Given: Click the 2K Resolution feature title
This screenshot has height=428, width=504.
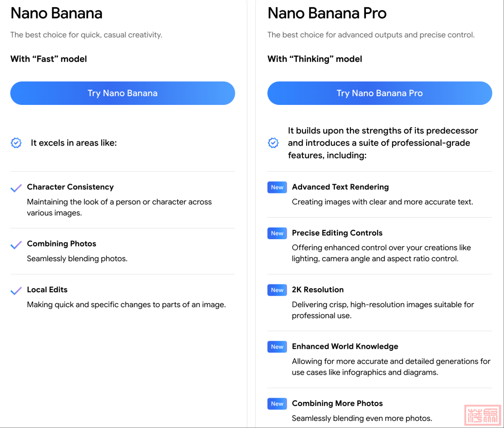Looking at the screenshot, I should coord(318,290).
